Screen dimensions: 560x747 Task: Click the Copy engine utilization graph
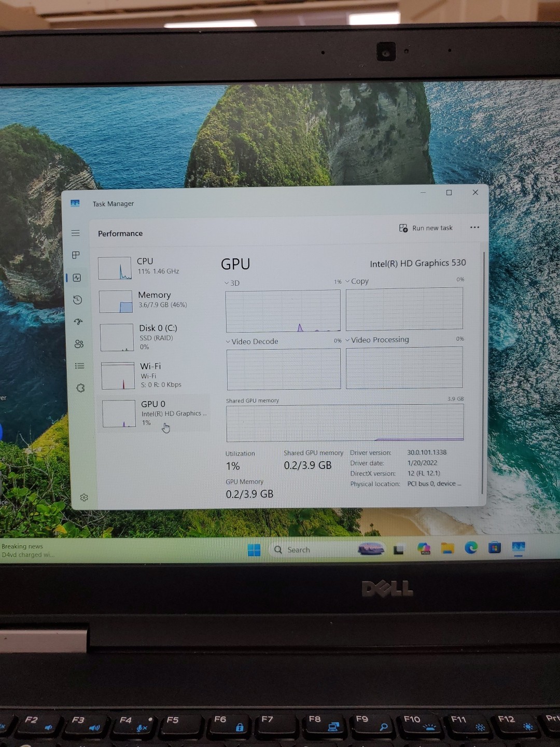[x=404, y=309]
